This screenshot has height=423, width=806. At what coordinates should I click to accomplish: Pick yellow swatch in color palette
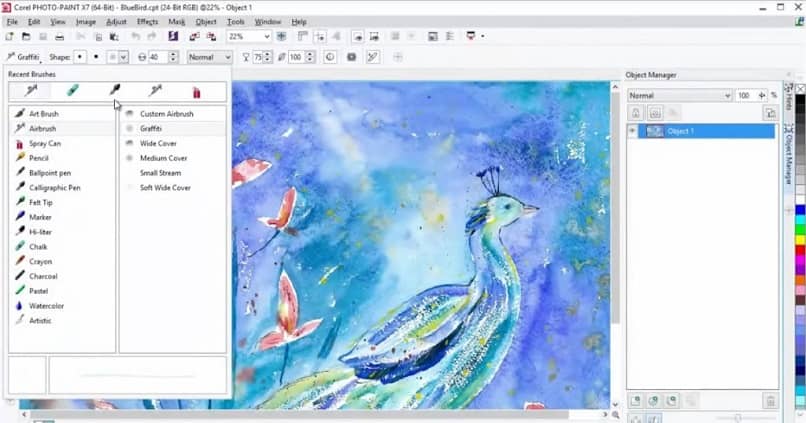800,240
